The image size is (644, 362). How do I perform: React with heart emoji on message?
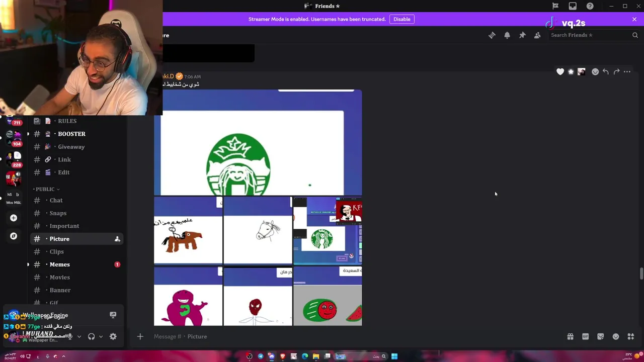[560, 72]
